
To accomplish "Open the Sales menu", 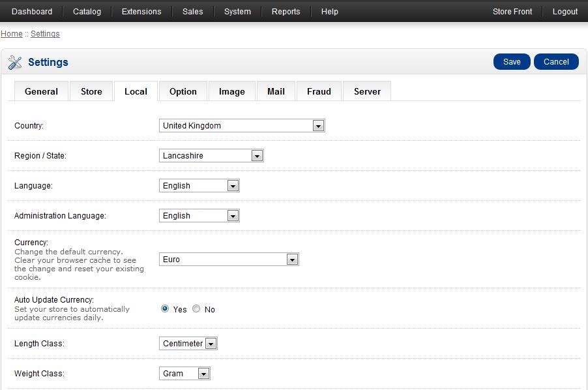I will (x=193, y=12).
